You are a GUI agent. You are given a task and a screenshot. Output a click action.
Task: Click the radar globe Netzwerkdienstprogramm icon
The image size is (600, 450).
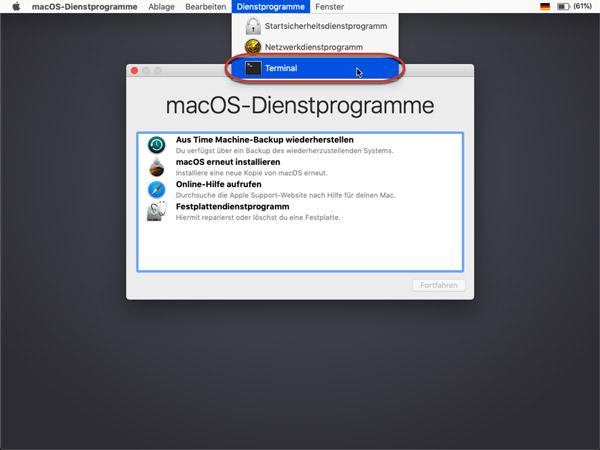[x=253, y=47]
